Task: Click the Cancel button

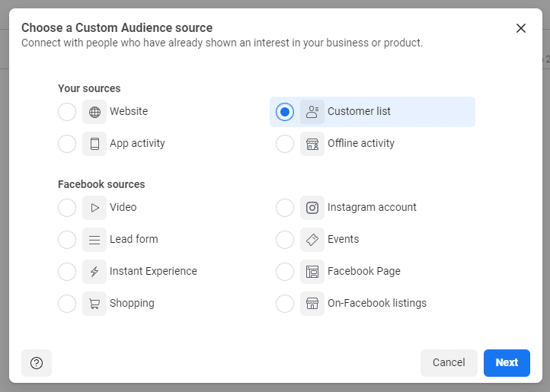Action: pos(449,363)
